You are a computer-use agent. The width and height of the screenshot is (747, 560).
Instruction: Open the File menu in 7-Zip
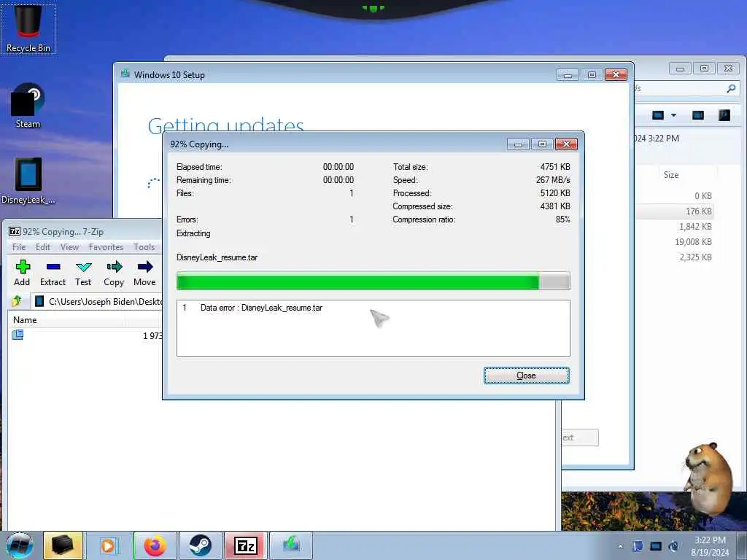click(x=19, y=246)
